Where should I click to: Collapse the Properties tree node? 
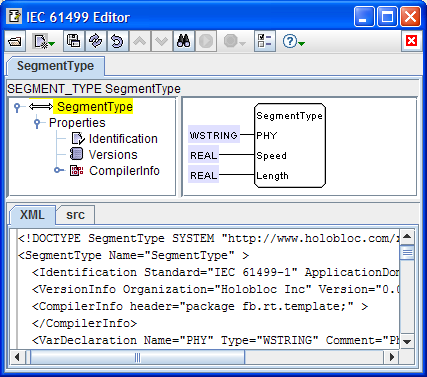(x=37, y=123)
